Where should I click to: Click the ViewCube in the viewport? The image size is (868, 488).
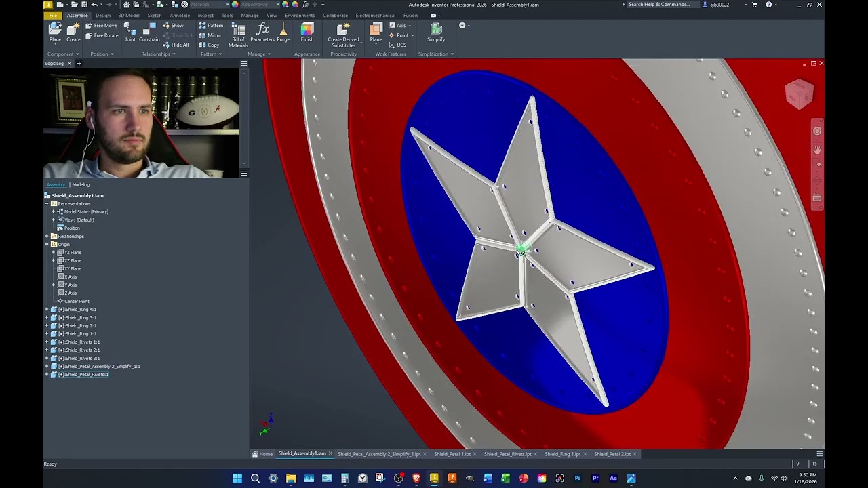[799, 94]
